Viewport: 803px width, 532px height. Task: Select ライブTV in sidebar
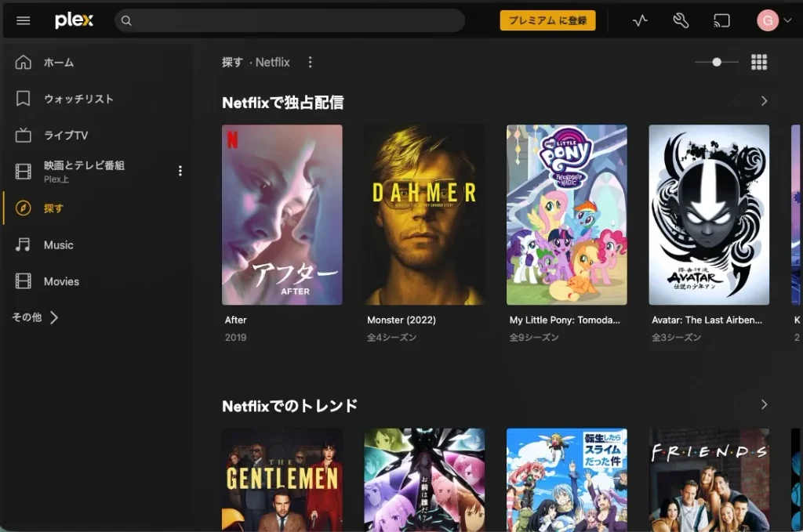pos(66,135)
